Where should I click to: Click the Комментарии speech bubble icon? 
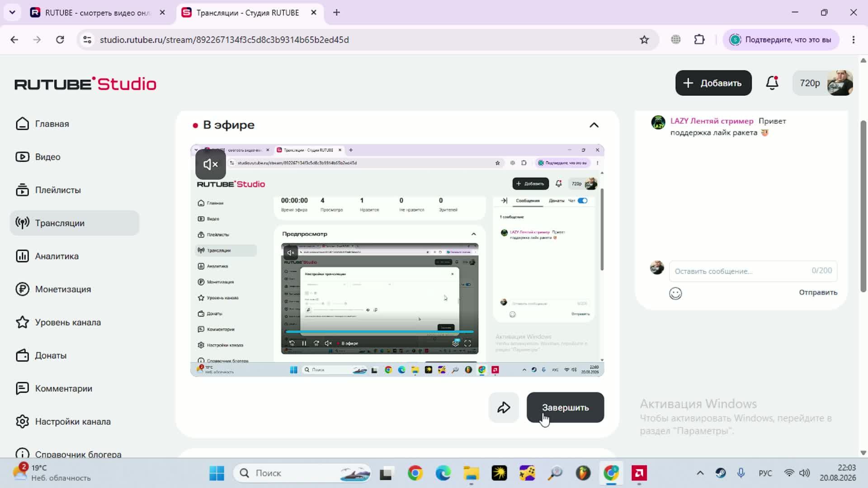22,389
